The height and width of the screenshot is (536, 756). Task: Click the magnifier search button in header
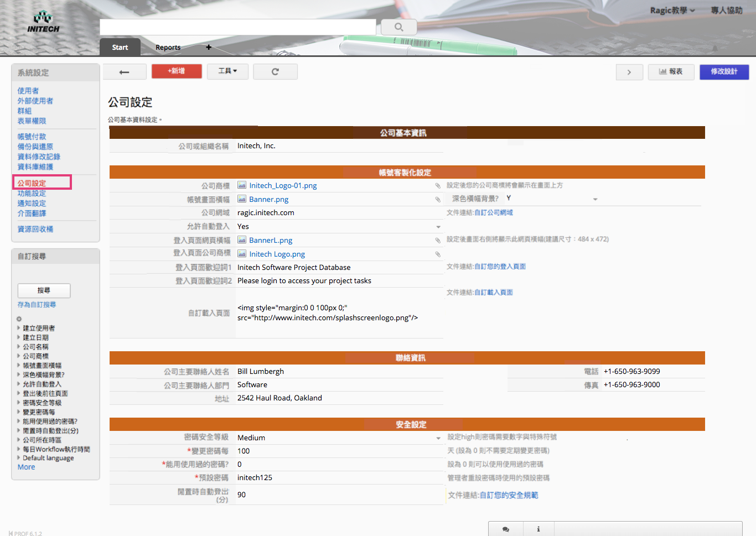coord(398,27)
